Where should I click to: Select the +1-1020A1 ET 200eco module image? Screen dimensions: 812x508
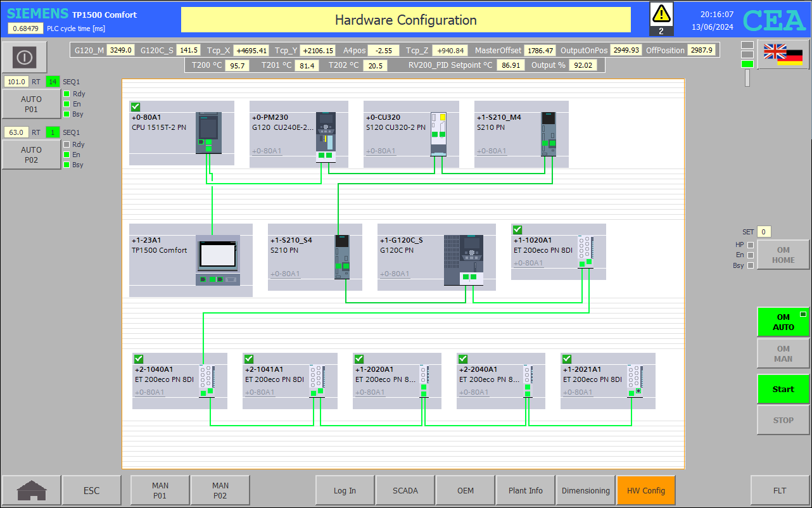(x=585, y=251)
